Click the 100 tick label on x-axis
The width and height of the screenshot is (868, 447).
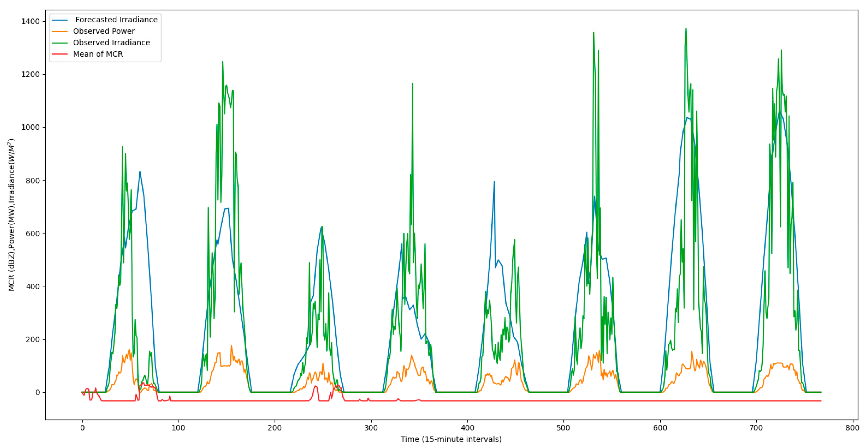[178, 428]
